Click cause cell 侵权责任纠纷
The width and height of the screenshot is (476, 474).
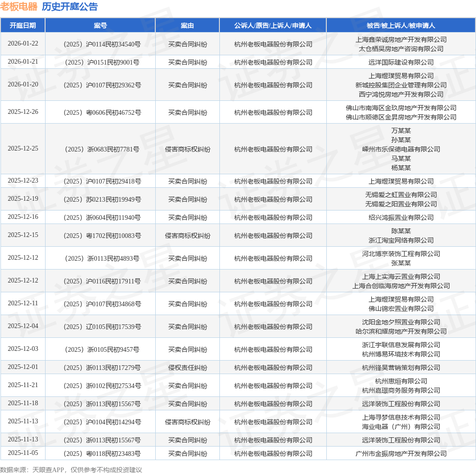click(x=188, y=368)
